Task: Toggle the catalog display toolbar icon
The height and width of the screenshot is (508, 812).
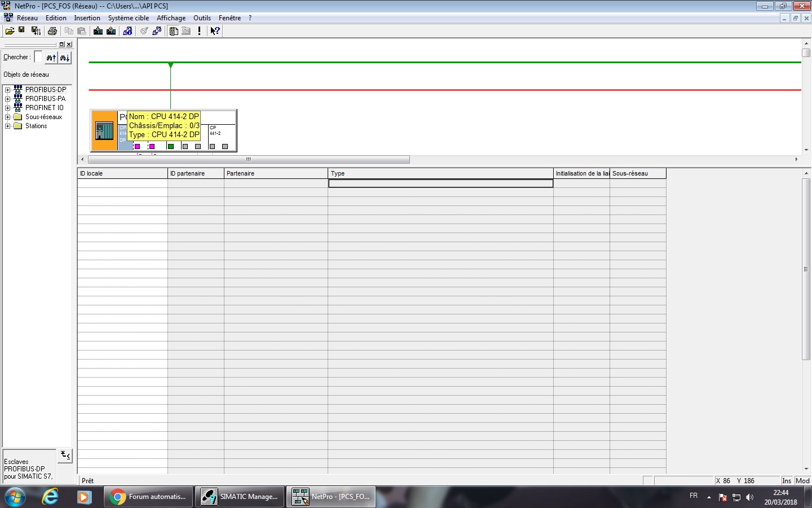Action: tap(174, 31)
